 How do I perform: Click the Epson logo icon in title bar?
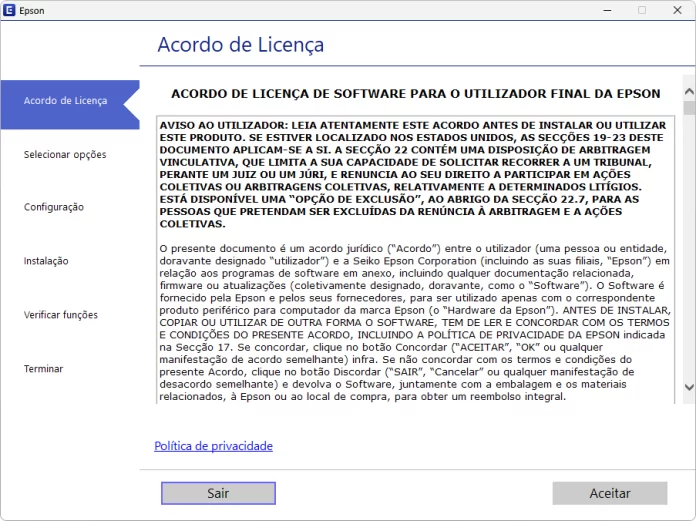[x=9, y=10]
